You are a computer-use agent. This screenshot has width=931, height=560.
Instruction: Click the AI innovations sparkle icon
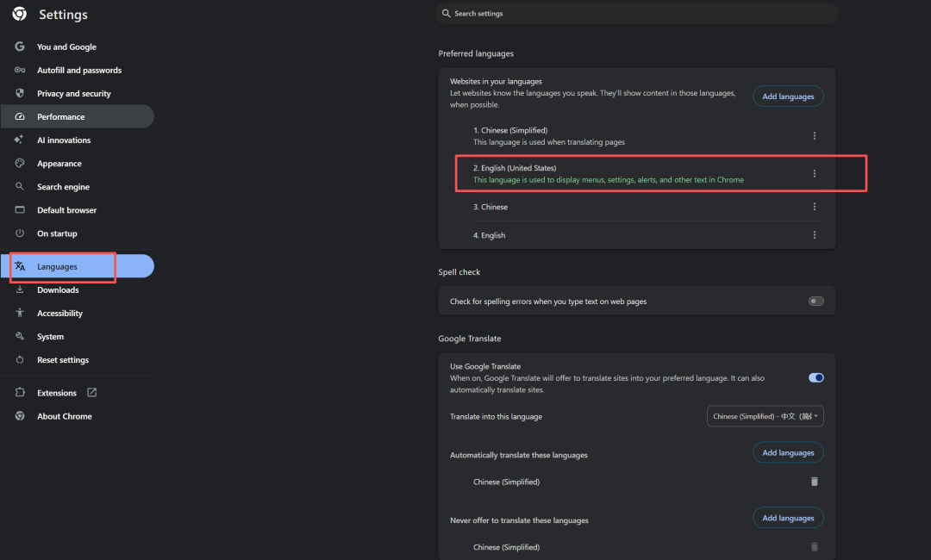pyautogui.click(x=20, y=140)
